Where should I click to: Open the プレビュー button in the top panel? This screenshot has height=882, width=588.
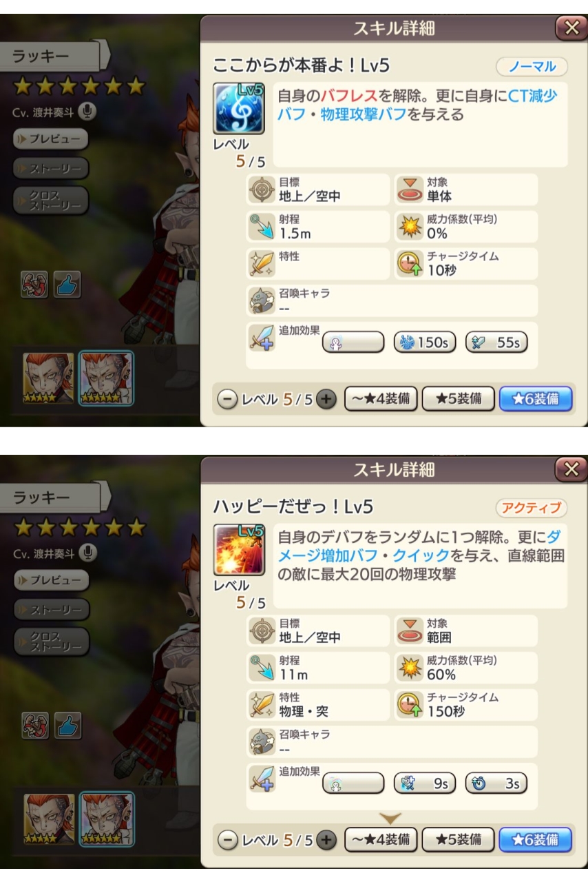click(x=51, y=139)
